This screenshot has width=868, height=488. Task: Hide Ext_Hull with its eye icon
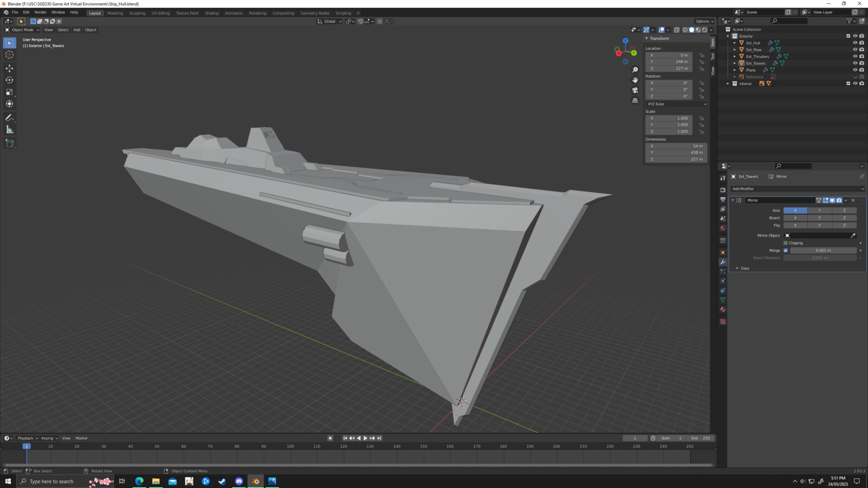point(855,43)
